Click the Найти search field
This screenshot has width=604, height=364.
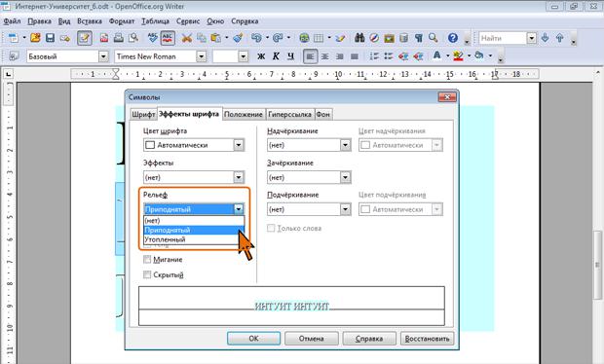(503, 38)
